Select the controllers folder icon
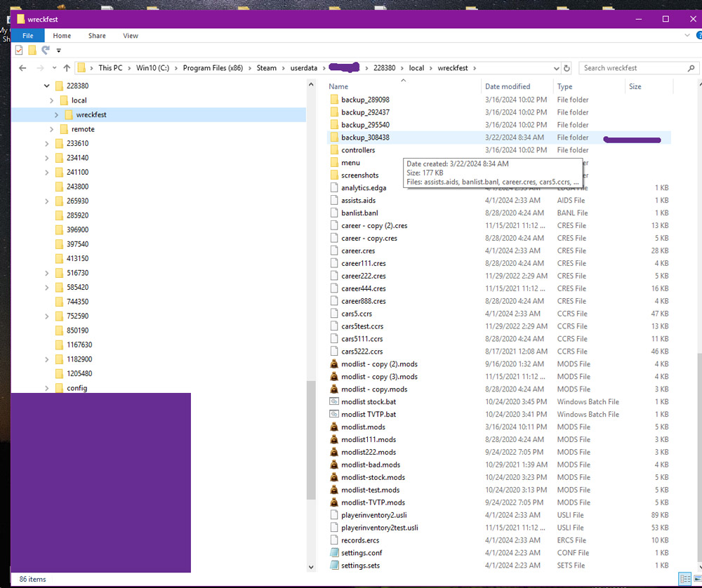 [334, 150]
